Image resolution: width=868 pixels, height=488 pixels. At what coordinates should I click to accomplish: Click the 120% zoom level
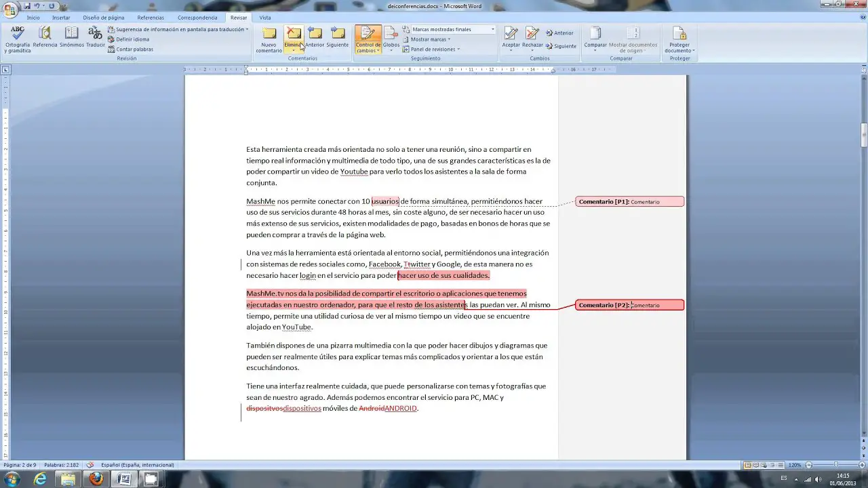pos(795,465)
